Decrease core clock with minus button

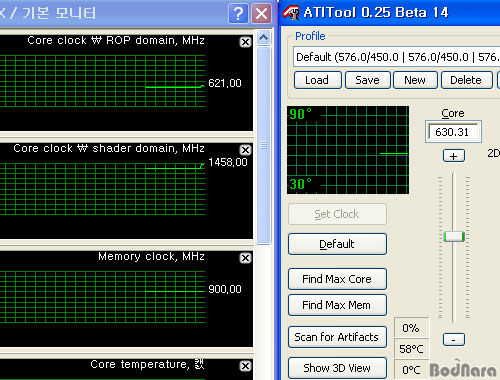tap(454, 340)
